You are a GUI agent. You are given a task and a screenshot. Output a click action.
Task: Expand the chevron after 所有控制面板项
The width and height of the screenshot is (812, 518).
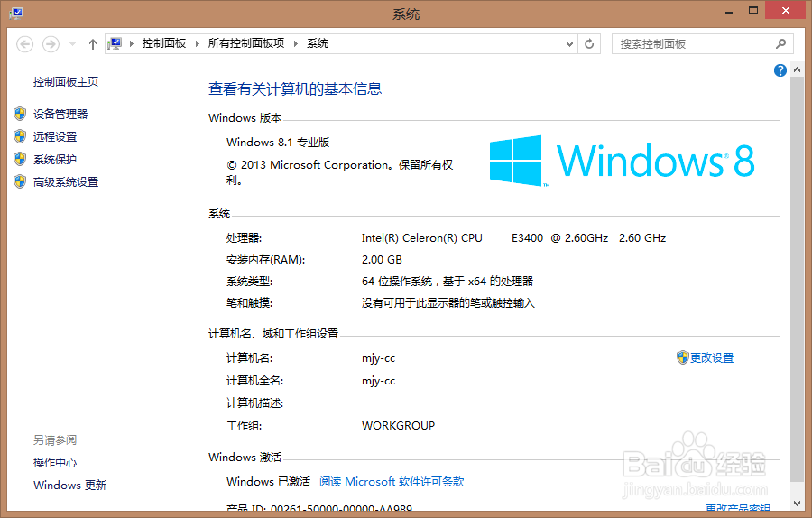coord(296,43)
